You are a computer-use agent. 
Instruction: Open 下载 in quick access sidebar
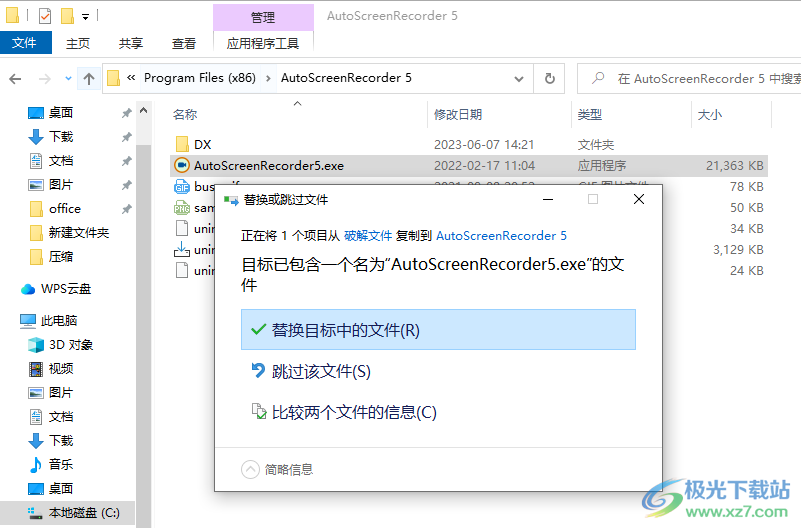click(x=61, y=136)
